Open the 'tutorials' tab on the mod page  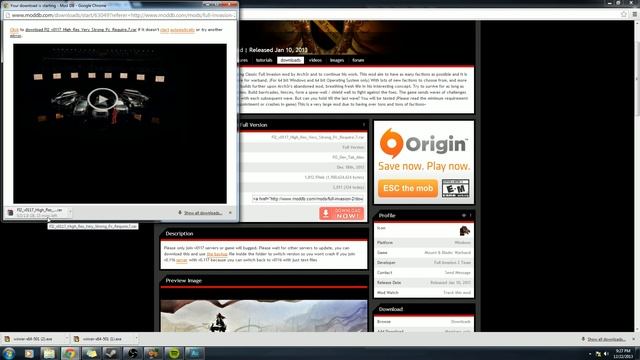click(264, 60)
